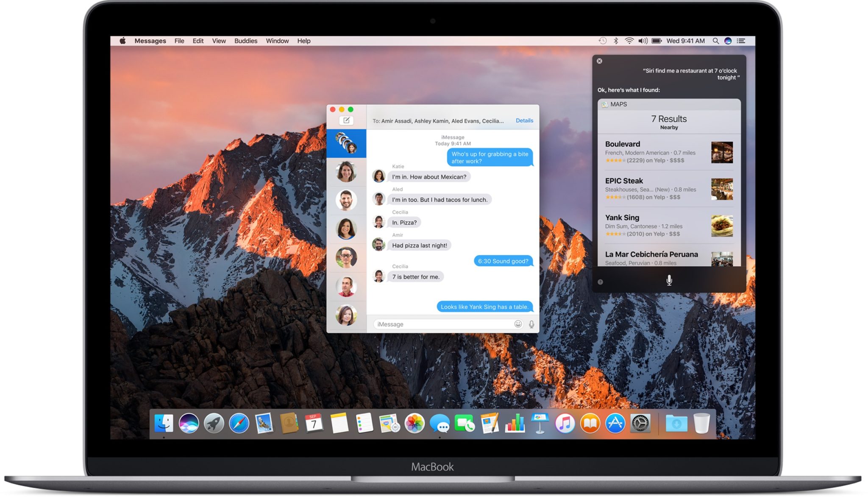Click the Siri help question mark
The height and width of the screenshot is (497, 868).
pos(600,282)
